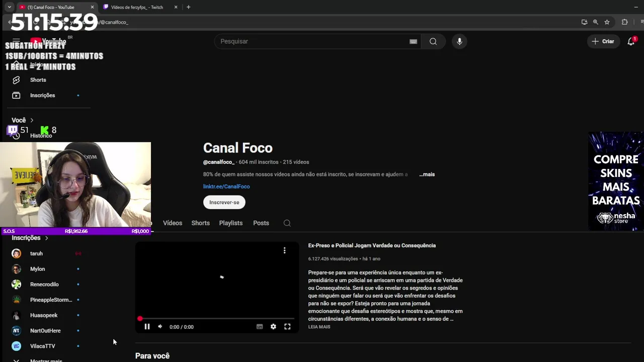The height and width of the screenshot is (362, 644).
Task: Pause the featured video
Action: 147,327
